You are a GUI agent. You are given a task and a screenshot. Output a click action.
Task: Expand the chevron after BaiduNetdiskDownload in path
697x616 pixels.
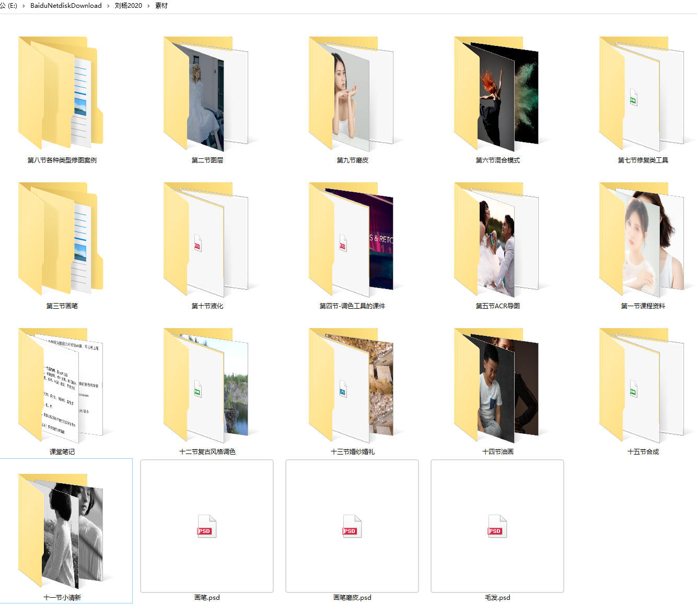(109, 6)
